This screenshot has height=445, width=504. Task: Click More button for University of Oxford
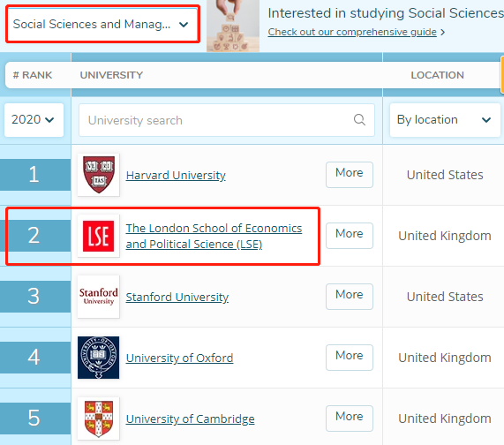click(x=350, y=358)
